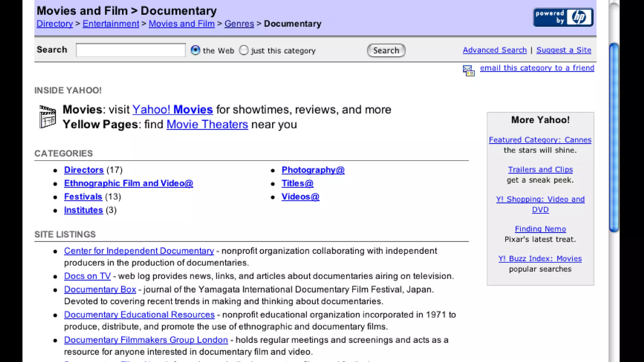Visit the Yahoo! Movies link
644x362 pixels.
[172, 110]
